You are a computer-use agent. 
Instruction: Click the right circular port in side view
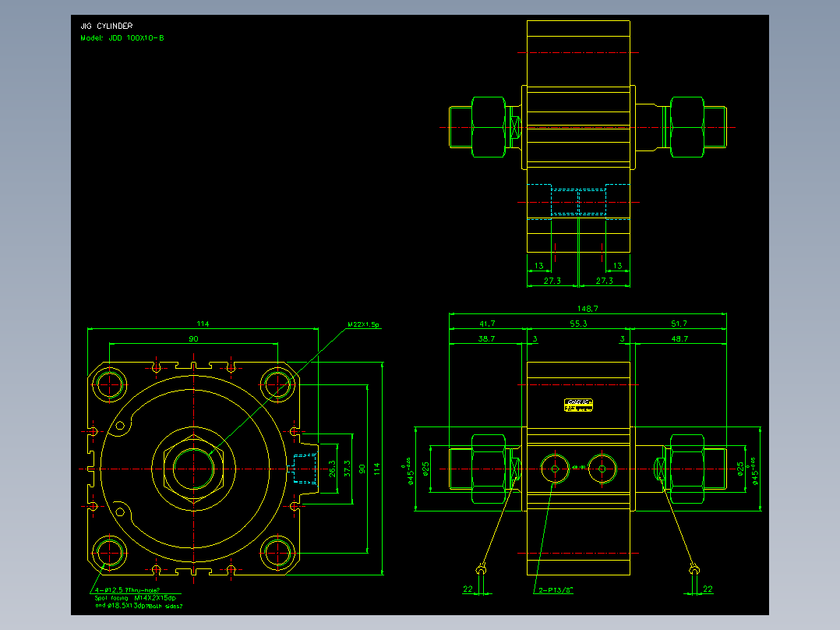[602, 469]
